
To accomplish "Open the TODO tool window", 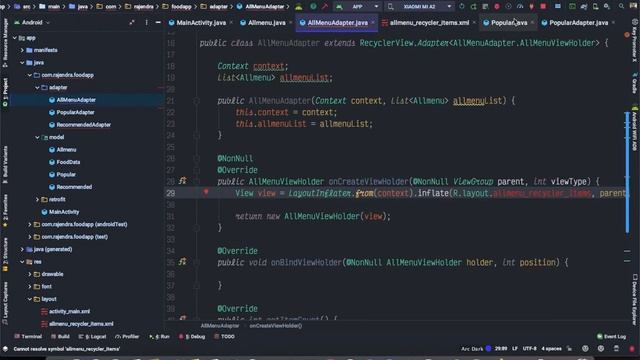I will (224, 337).
